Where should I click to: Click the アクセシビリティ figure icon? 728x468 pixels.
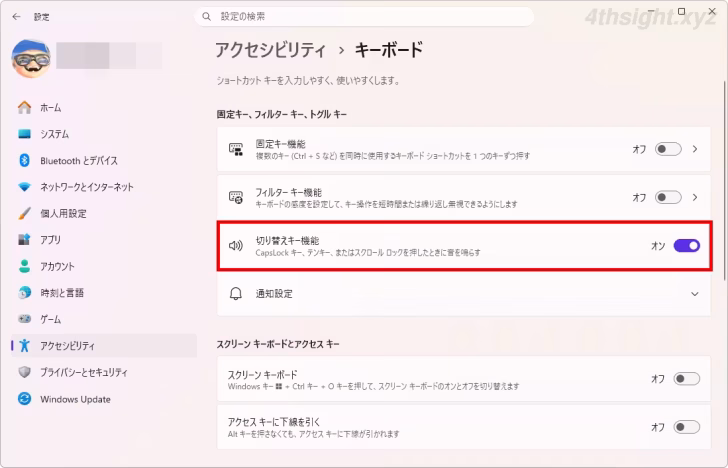[24, 345]
